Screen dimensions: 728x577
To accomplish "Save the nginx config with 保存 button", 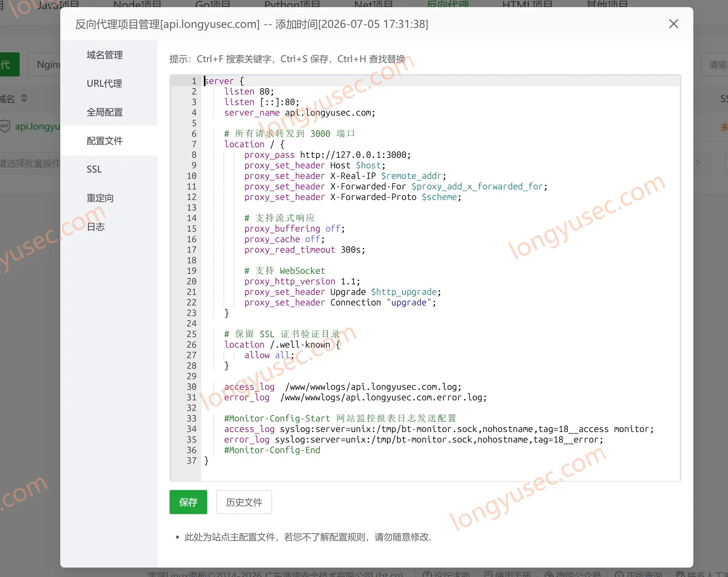I will pyautogui.click(x=188, y=502).
